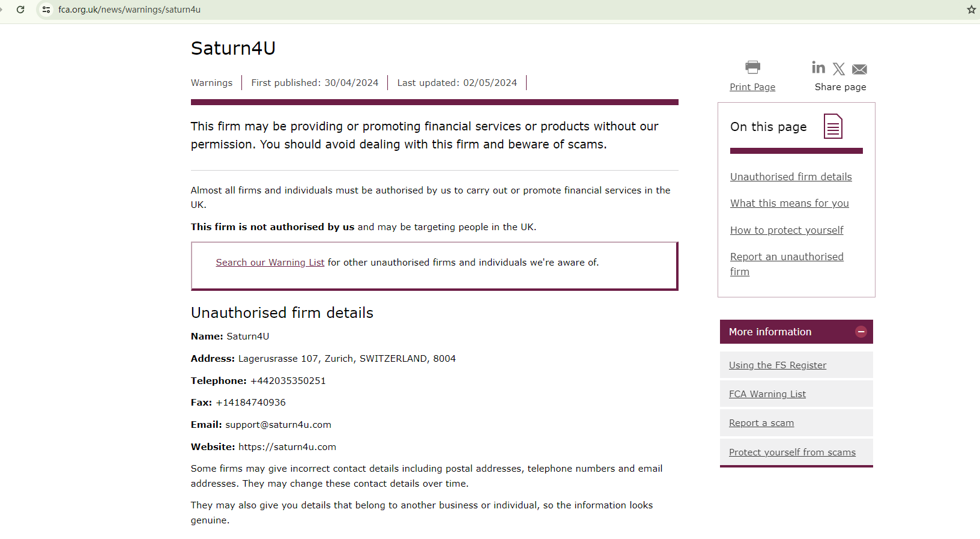The width and height of the screenshot is (980, 539).
Task: Open Report an unauthorised firm link
Action: pos(786,257)
